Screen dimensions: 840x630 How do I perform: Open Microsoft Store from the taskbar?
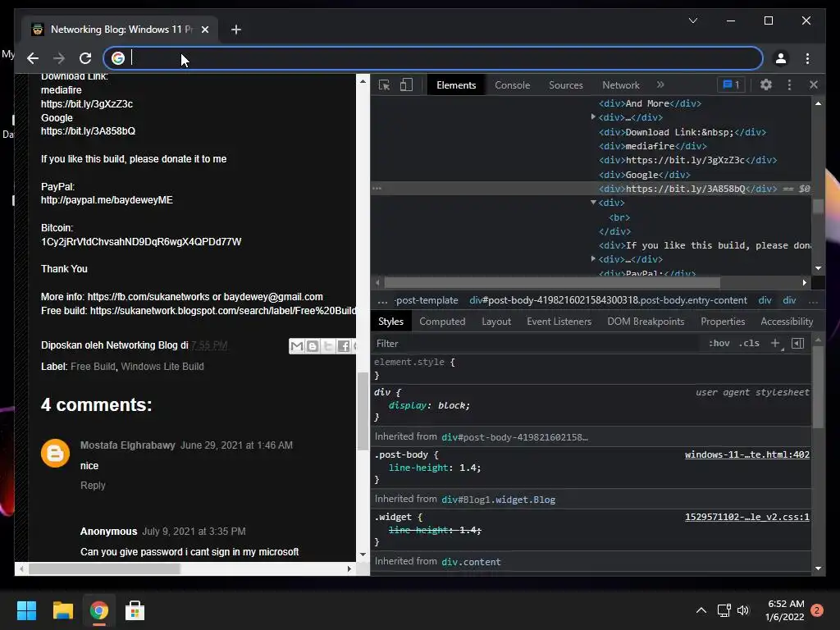(135, 610)
